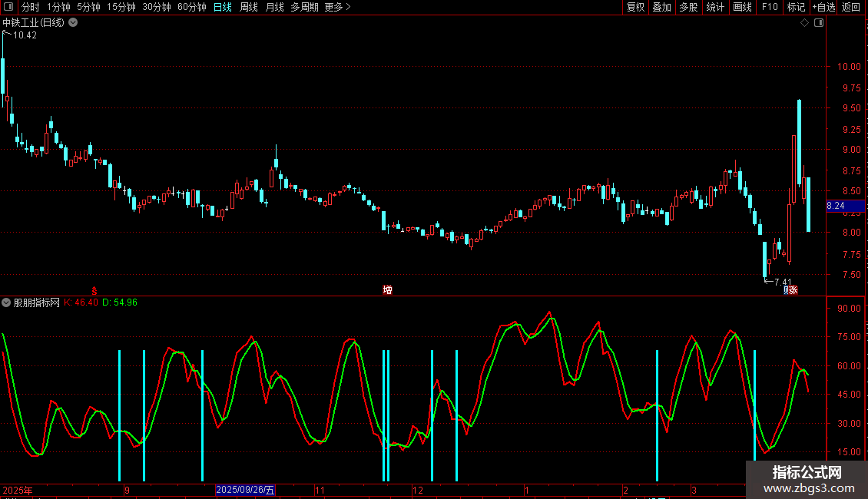Click the left panel toggle icon
The height and width of the screenshot is (499, 868).
pos(8,7)
